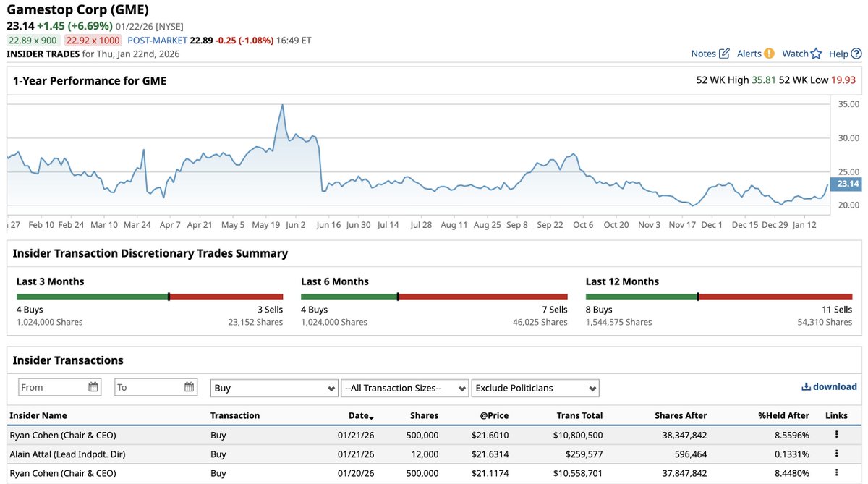Click the $10,800,500 trans total cell
This screenshot has width=868, height=484.
coord(576,435)
